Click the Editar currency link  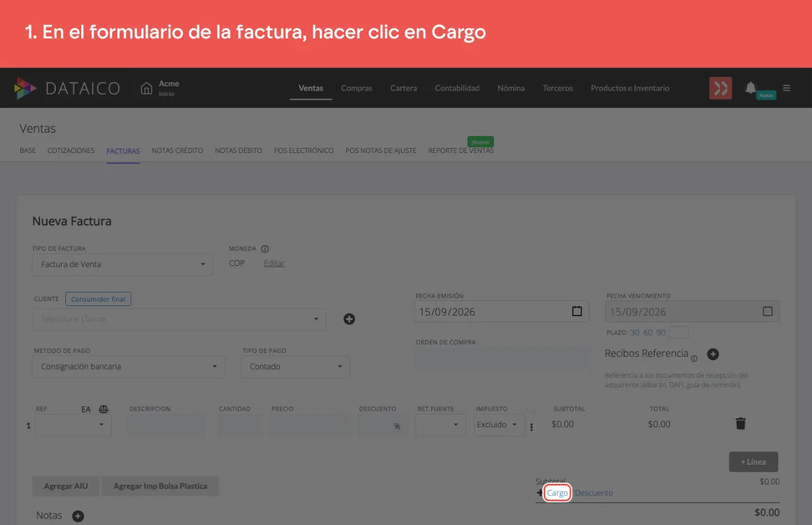274,263
